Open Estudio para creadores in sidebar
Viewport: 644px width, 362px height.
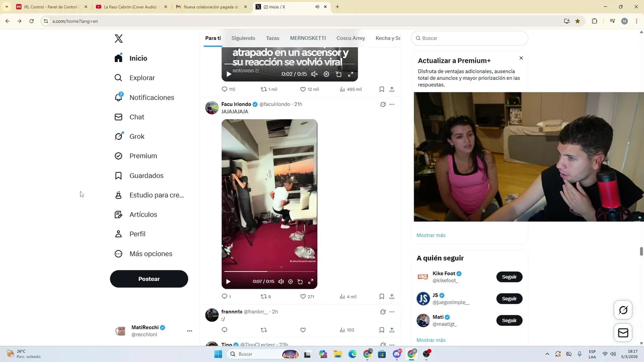(x=149, y=195)
